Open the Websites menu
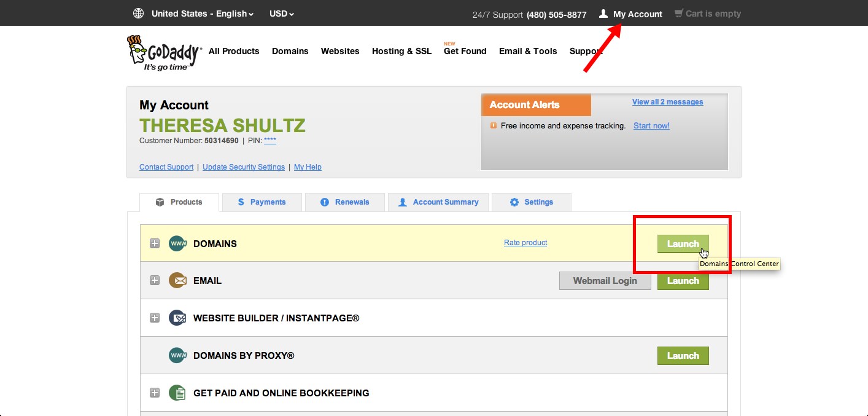 (x=340, y=51)
